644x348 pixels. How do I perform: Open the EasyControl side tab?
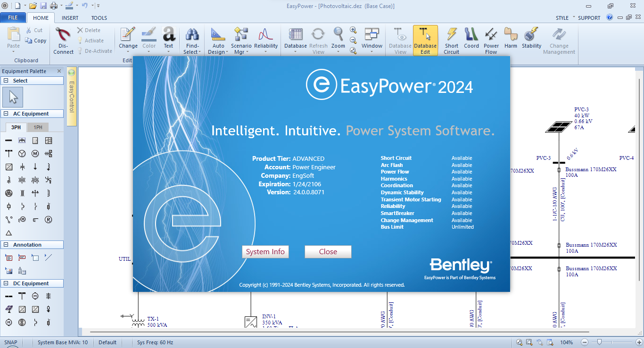point(72,97)
